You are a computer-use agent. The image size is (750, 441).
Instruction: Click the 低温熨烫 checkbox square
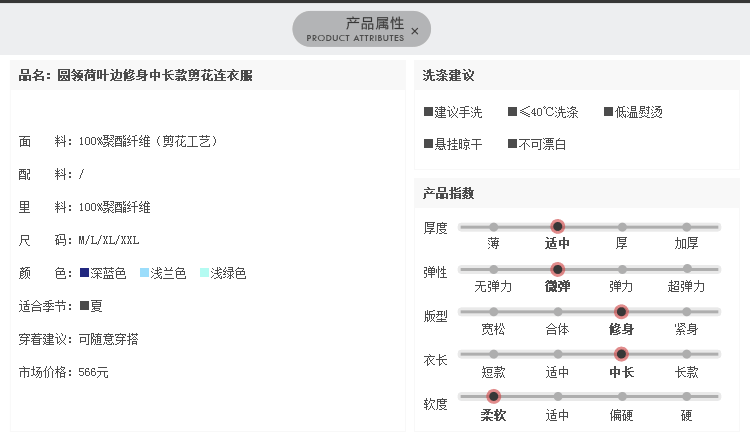608,111
